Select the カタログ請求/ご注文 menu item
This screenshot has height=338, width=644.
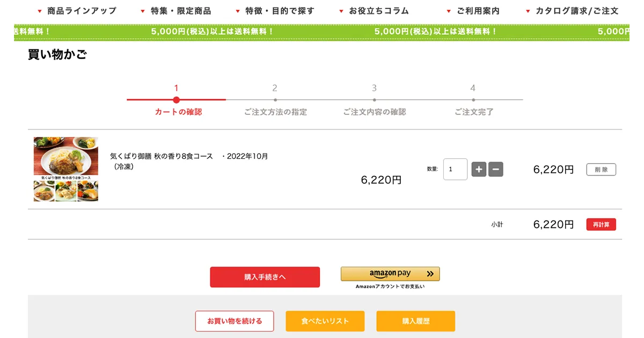point(576,10)
